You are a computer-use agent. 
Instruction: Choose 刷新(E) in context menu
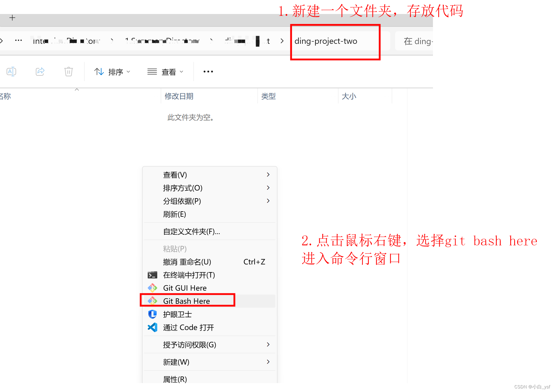pos(209,214)
